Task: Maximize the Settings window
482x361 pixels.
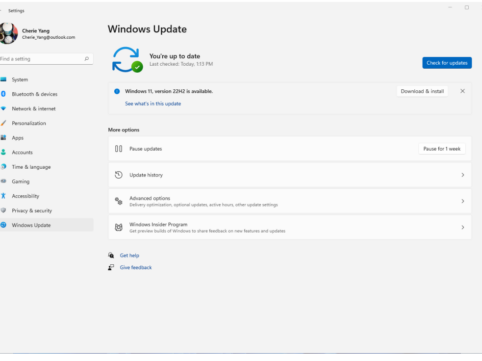Action: tap(467, 7)
